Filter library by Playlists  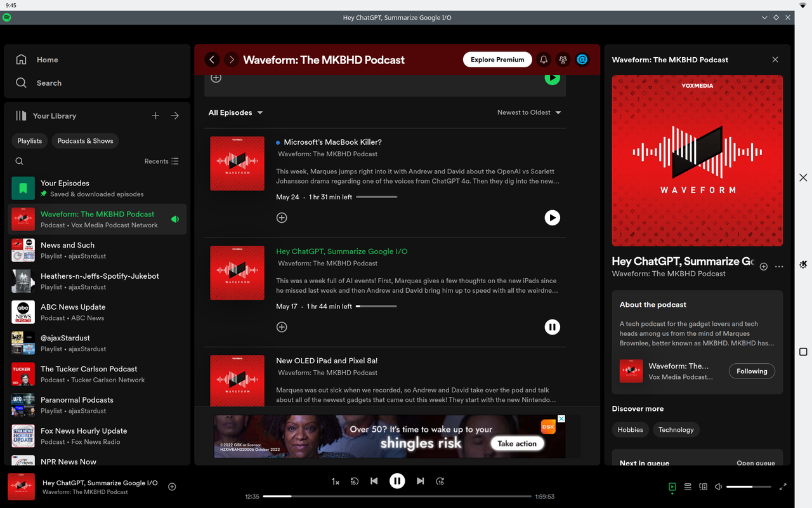coord(30,141)
